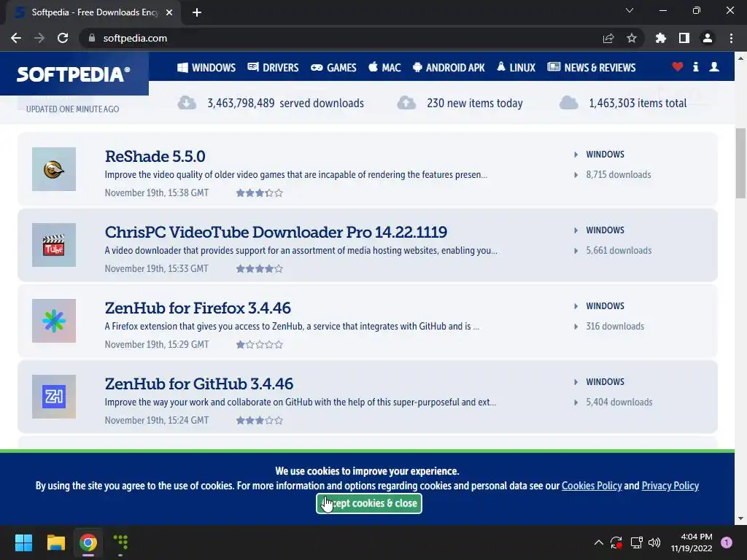The width and height of the screenshot is (747, 560).
Task: Open a new browser tab
Action: (197, 12)
